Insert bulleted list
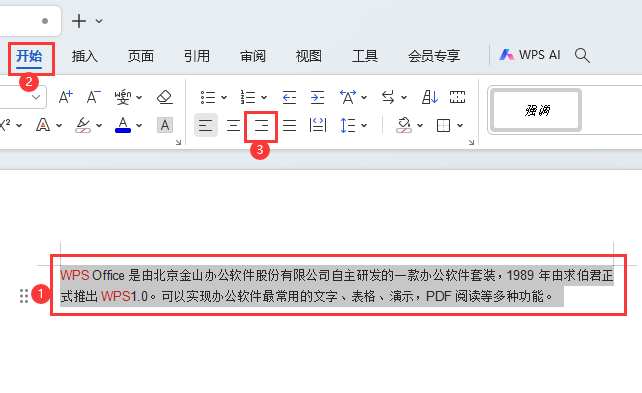642x393 pixels. coord(208,97)
